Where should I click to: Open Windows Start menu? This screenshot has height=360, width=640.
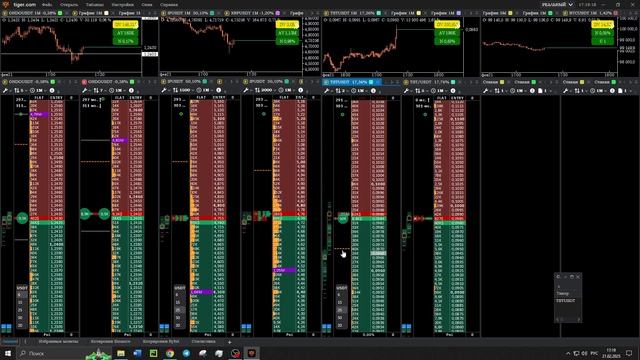8,353
